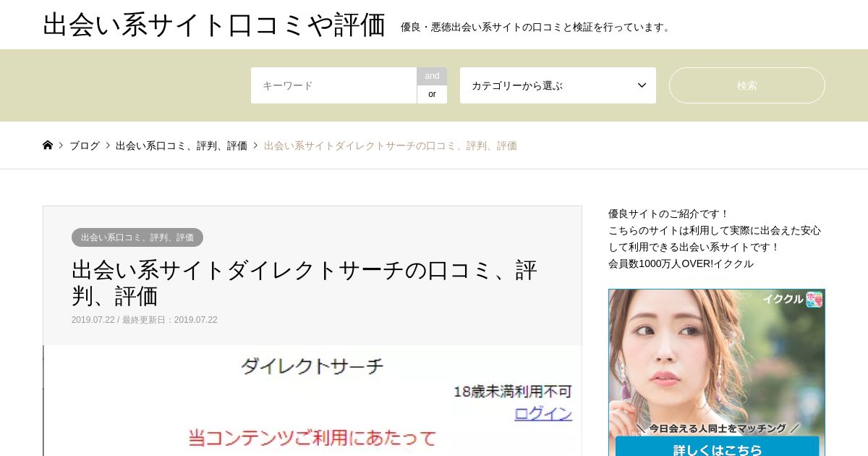
Task: Click the ログイン link in the article image
Action: [543, 414]
